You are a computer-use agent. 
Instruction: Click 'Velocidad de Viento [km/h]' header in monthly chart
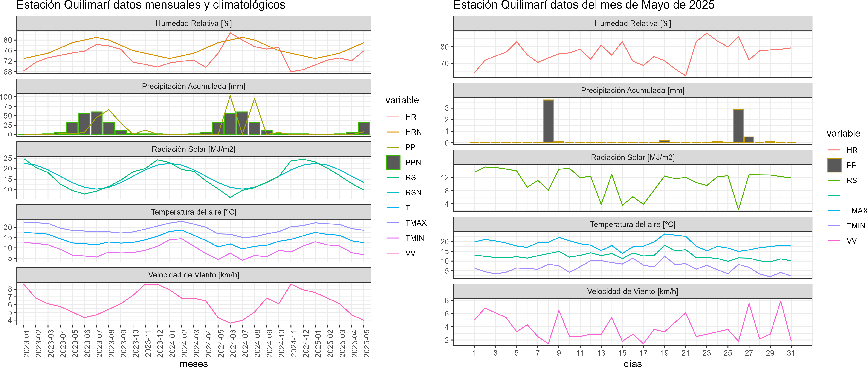pos(193,275)
